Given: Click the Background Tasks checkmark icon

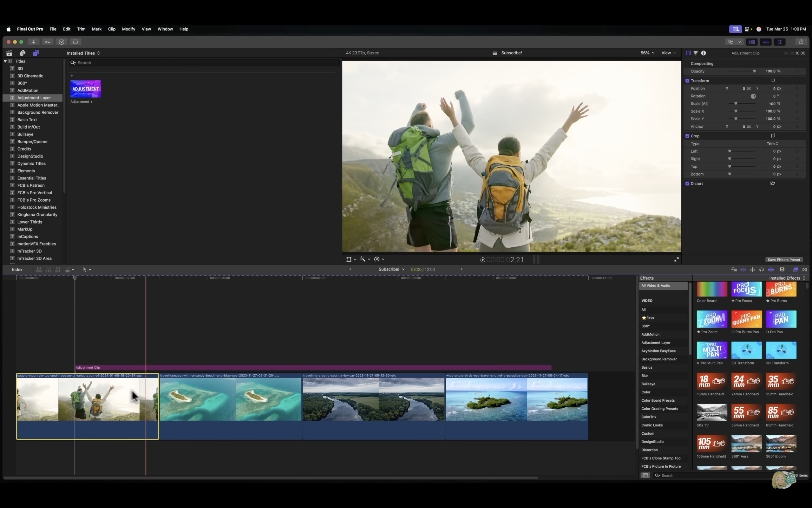Looking at the screenshot, I should coord(62,42).
